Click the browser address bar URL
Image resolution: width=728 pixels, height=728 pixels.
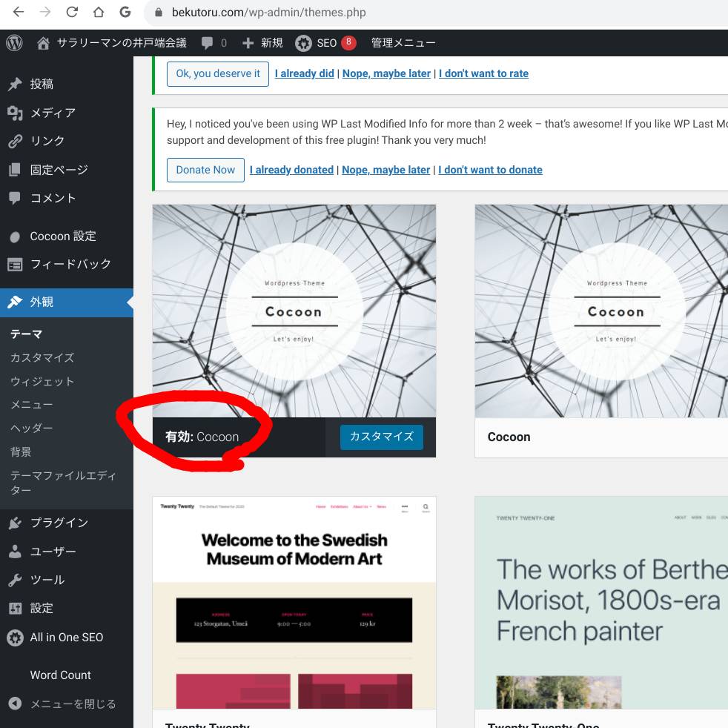[269, 13]
